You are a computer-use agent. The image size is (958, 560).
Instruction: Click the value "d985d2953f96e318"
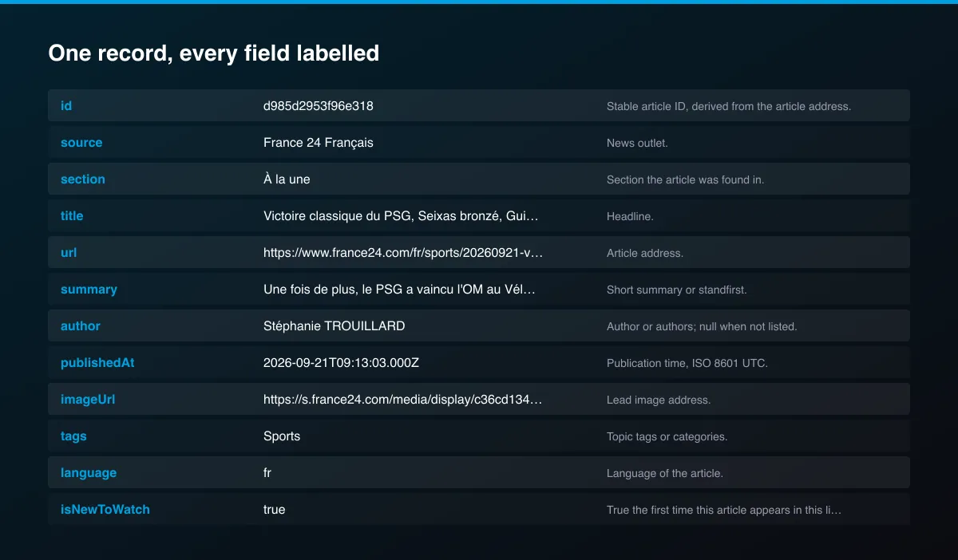point(319,106)
